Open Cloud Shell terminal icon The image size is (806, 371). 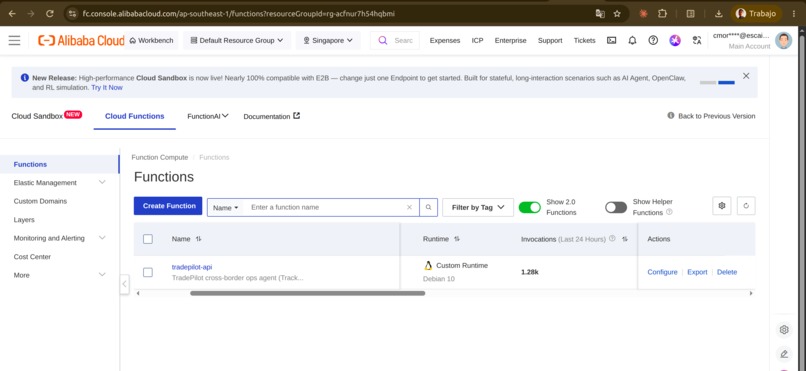[611, 41]
